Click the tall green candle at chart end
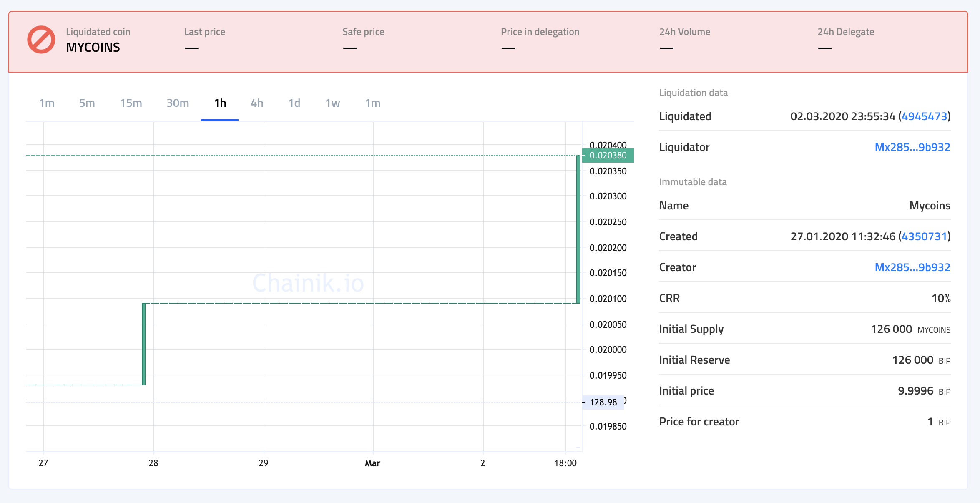This screenshot has height=503, width=980. tap(578, 229)
